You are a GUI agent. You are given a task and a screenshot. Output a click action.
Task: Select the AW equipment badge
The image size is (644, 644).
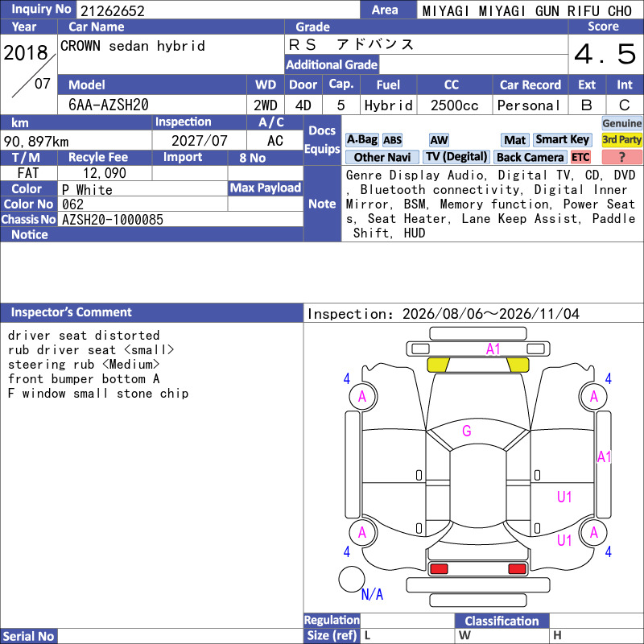(439, 140)
